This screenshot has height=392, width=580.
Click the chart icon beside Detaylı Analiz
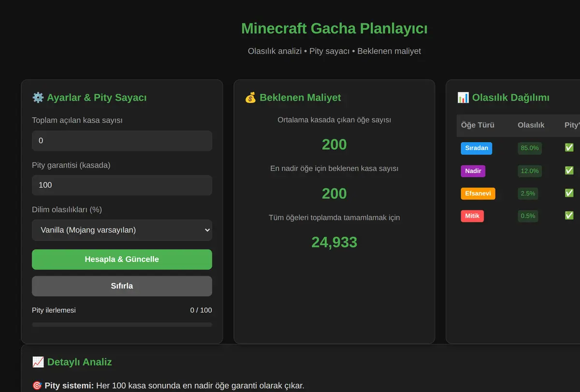point(38,362)
